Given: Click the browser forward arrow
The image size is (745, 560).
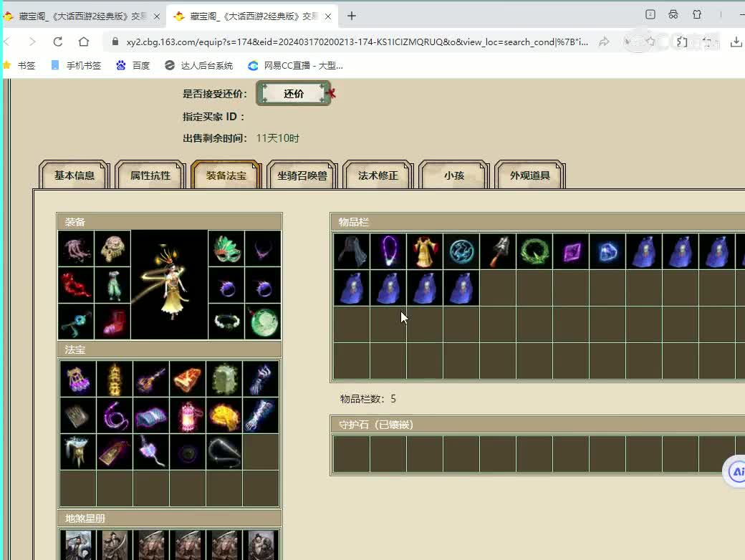Looking at the screenshot, I should 32,42.
